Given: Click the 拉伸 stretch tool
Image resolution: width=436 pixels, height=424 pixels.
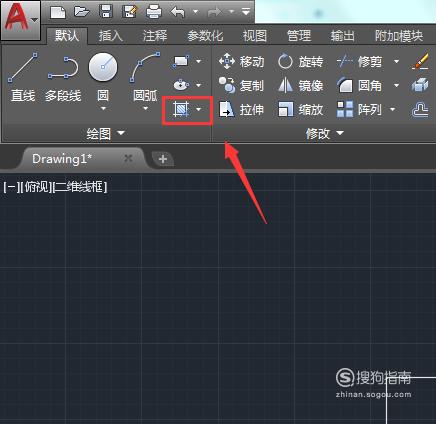Looking at the screenshot, I should [x=242, y=109].
